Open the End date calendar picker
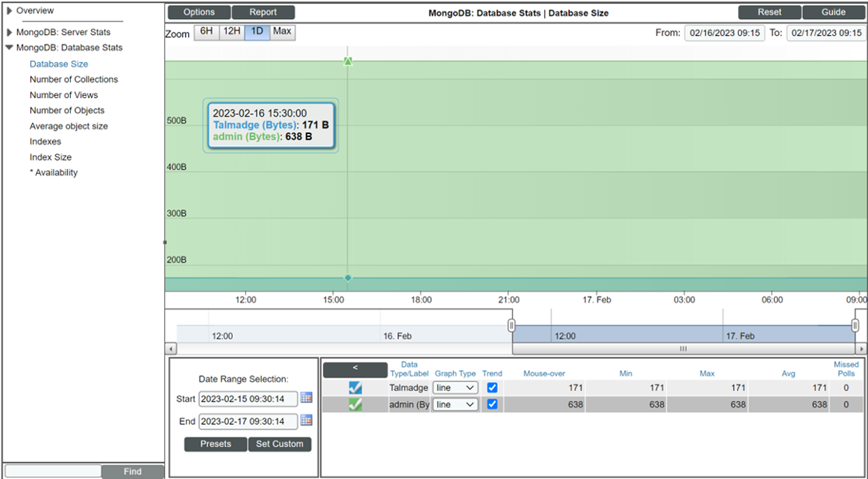 click(x=306, y=421)
